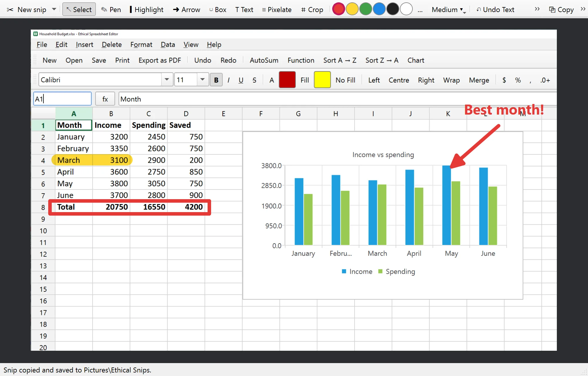The width and height of the screenshot is (588, 376).
Task: Click the Strikethrough S button in the snip
Action: 254,80
